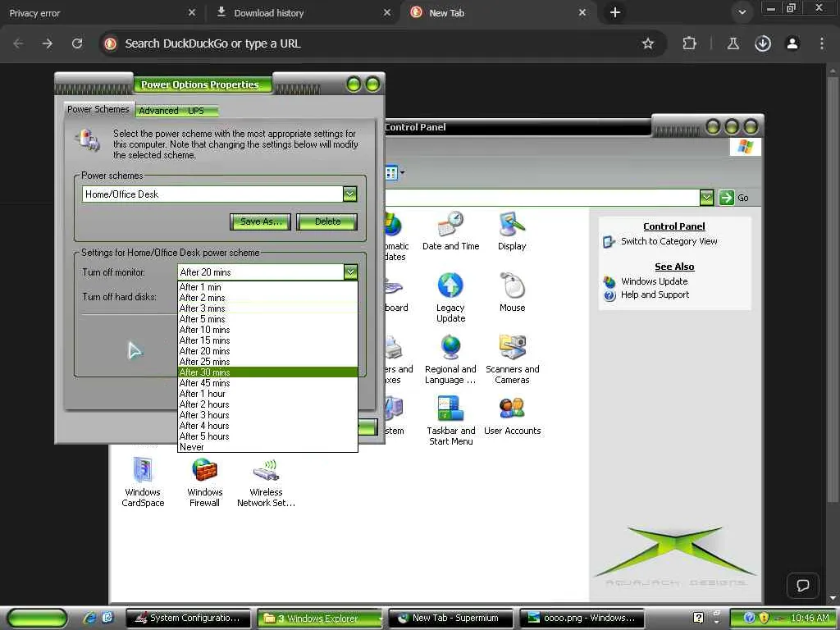Click the Control Panel address field
The width and height of the screenshot is (840, 630).
pyautogui.click(x=541, y=198)
